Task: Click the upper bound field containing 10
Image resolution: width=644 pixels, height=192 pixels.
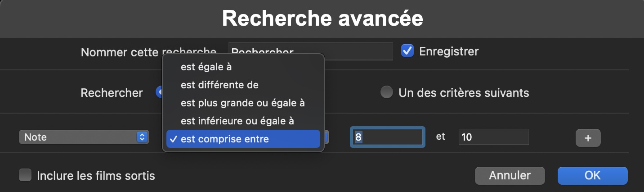Action: 493,137
